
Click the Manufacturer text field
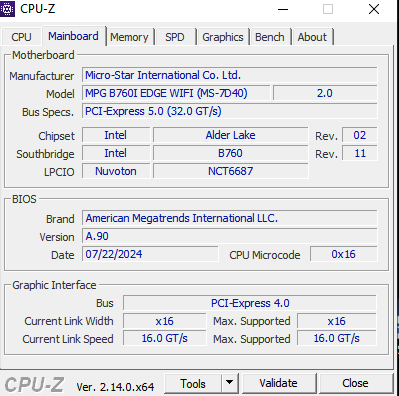[x=230, y=75]
